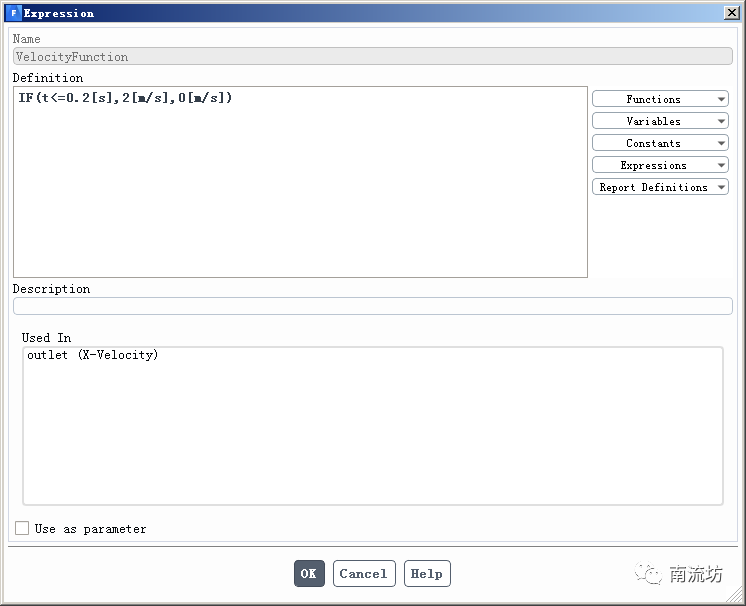Open Help for the expression dialog
The width and height of the screenshot is (746, 606).
pos(427,573)
